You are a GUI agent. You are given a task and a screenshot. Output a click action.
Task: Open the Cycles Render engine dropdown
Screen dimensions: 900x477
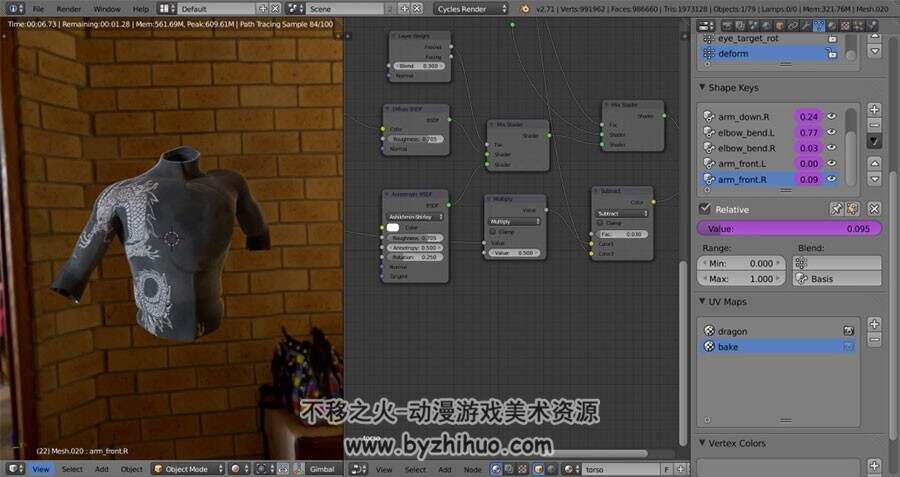point(471,9)
